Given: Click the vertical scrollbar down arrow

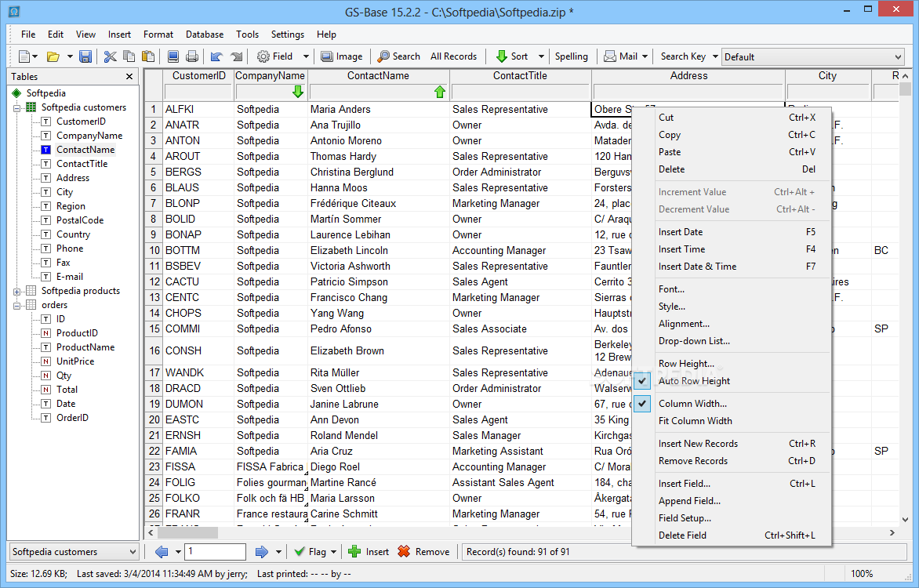Looking at the screenshot, I should click(x=905, y=520).
